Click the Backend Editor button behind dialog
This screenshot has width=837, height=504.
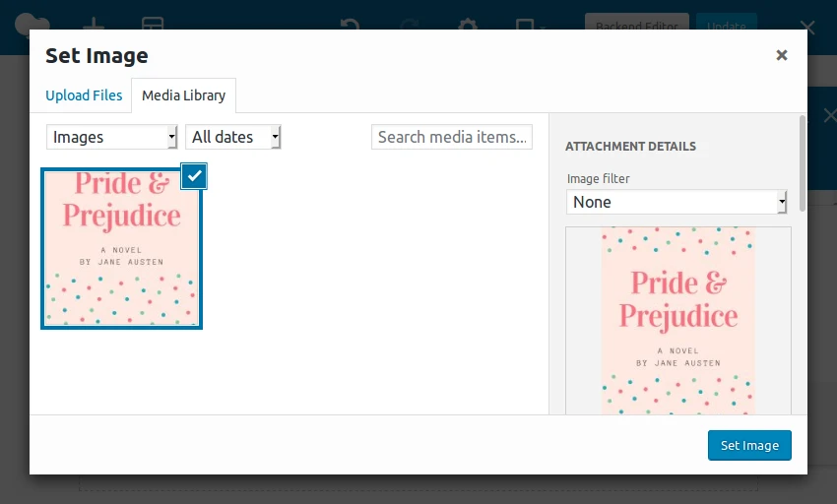point(637,22)
